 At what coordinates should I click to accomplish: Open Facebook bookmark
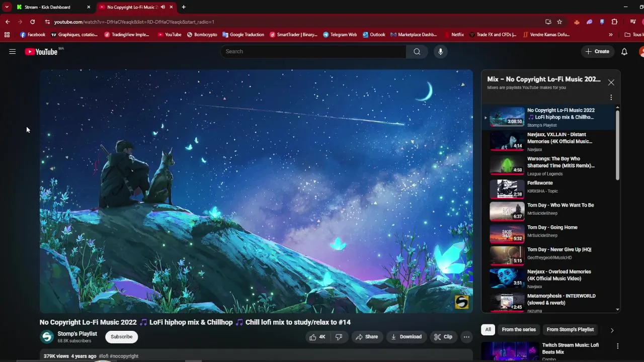click(33, 35)
